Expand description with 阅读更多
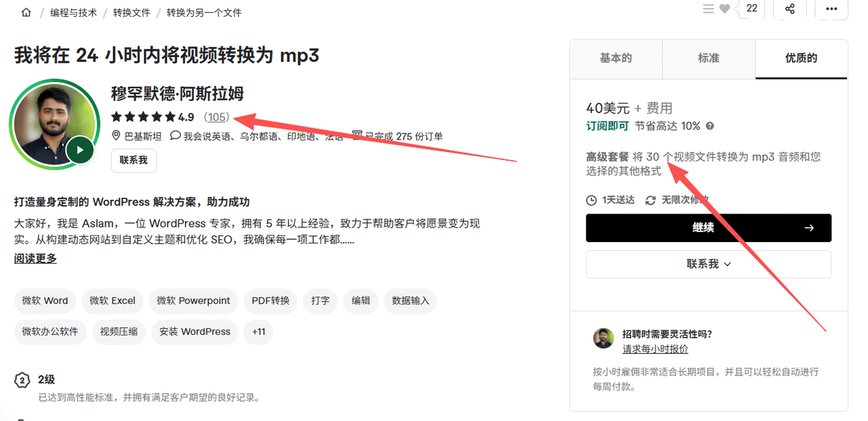 (x=35, y=258)
